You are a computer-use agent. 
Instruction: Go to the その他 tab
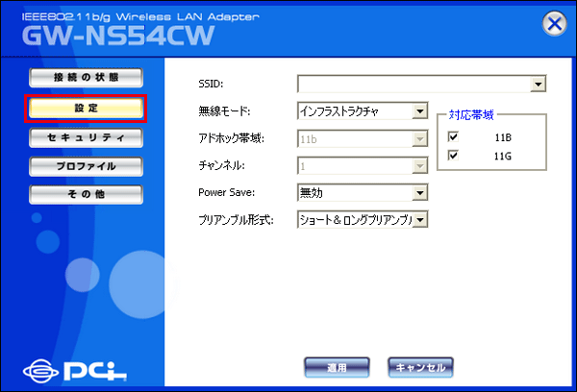(87, 194)
